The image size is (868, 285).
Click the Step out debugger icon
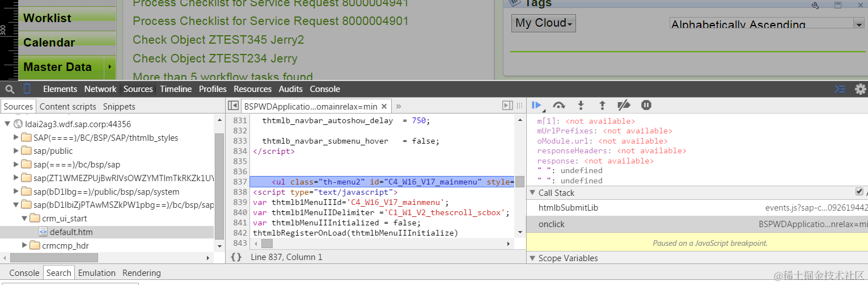pyautogui.click(x=602, y=106)
